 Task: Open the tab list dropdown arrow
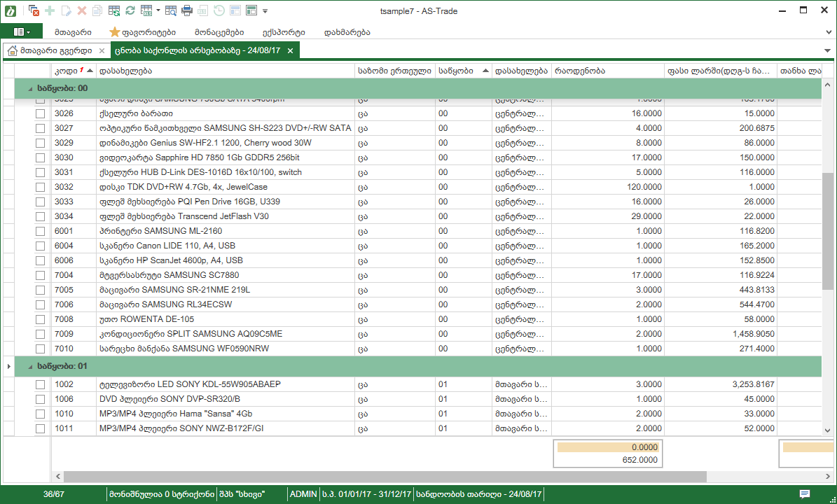[x=827, y=50]
